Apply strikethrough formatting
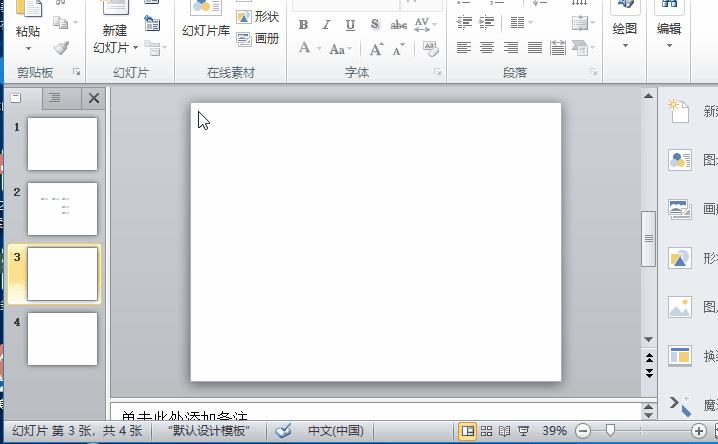The height and width of the screenshot is (444, 718). (x=399, y=25)
